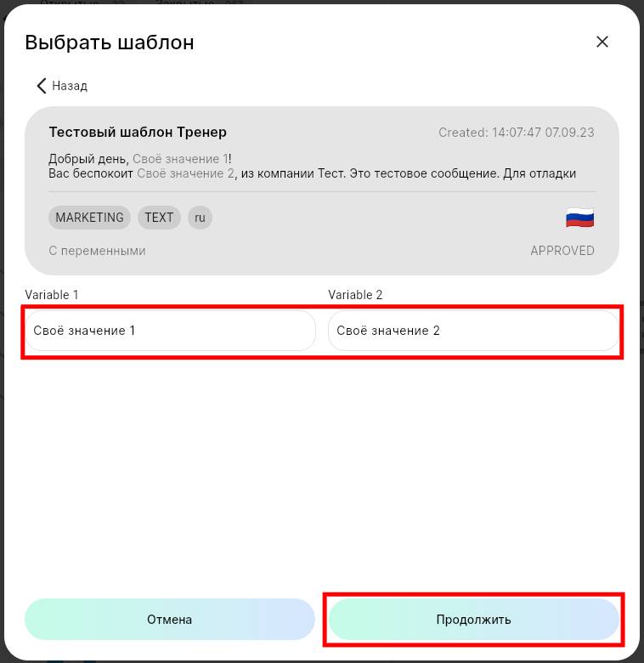644x663 pixels.
Task: Click the Variable 2 field label
Action: pyautogui.click(x=355, y=295)
